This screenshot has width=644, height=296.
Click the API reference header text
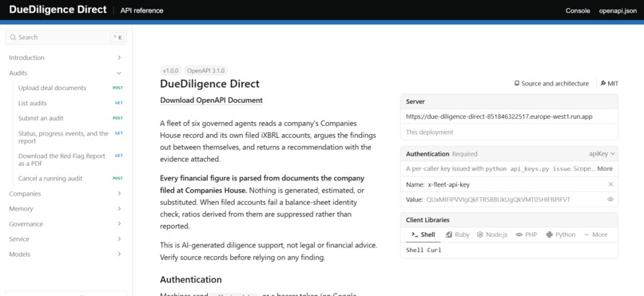141,10
